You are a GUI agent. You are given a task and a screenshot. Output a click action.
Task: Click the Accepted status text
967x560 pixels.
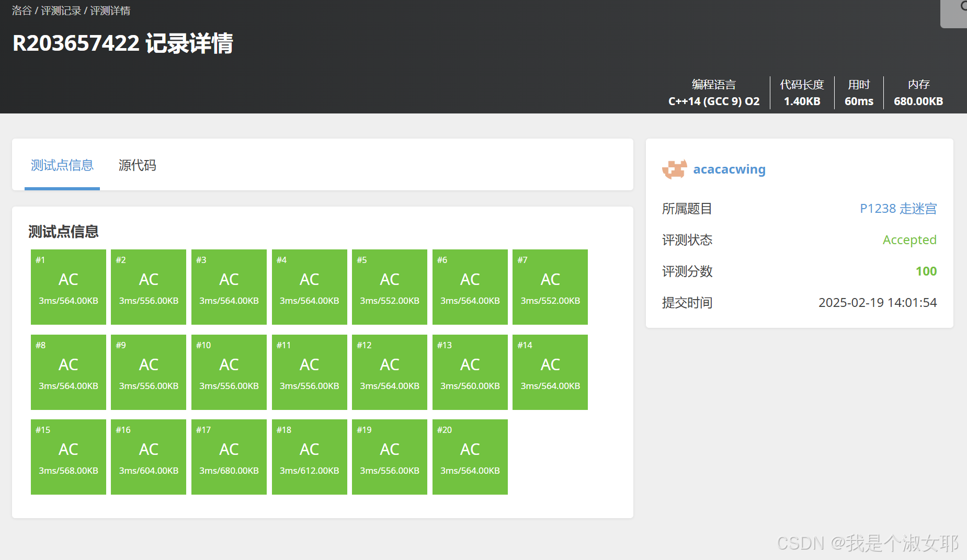click(909, 239)
